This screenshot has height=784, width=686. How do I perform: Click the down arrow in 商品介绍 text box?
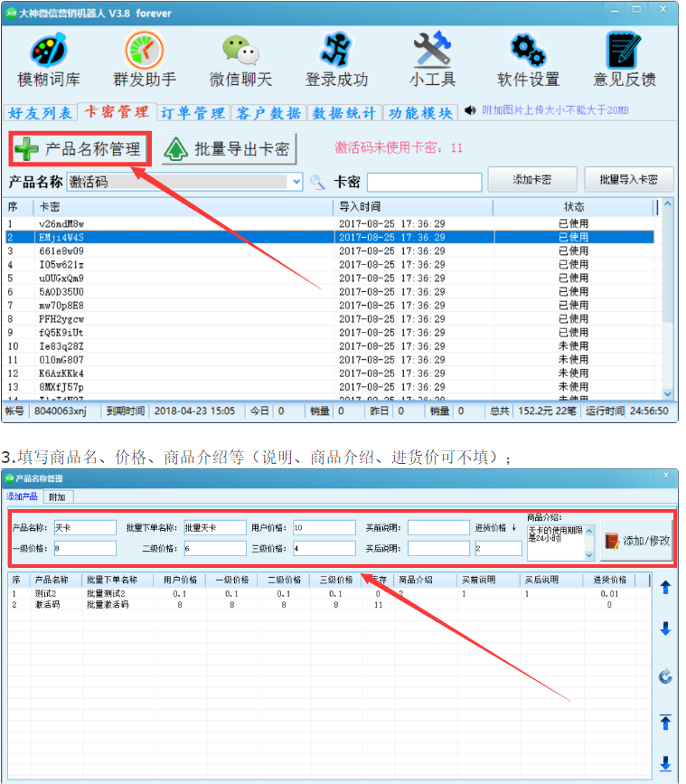(x=589, y=554)
